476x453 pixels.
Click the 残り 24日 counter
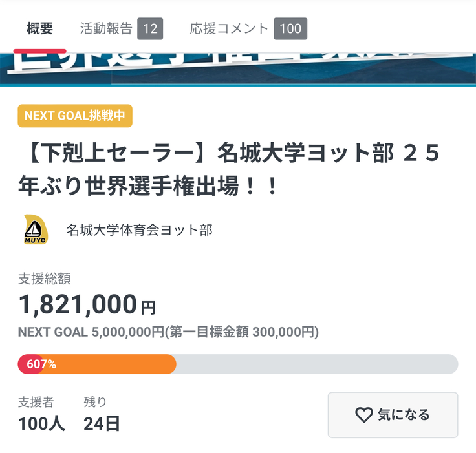102,414
